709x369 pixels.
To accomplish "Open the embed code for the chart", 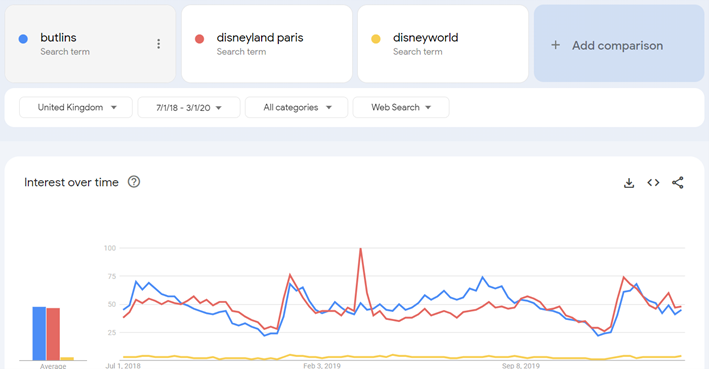I will pos(653,183).
